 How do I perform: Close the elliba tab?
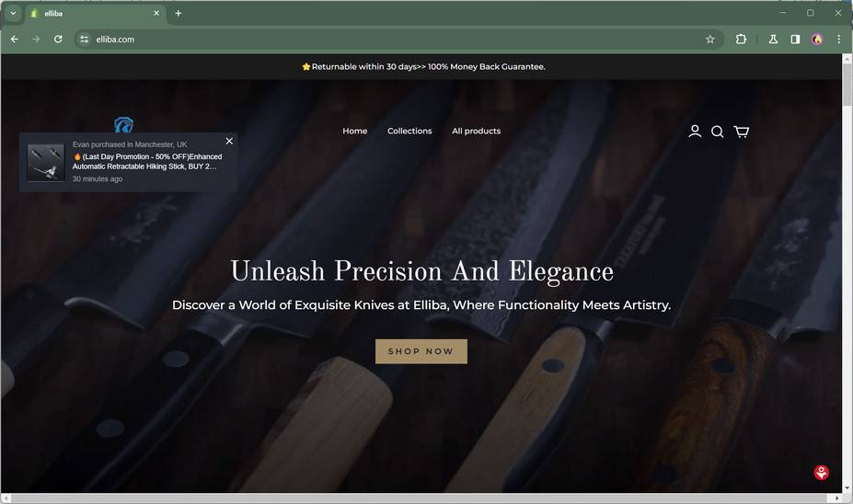tap(156, 13)
